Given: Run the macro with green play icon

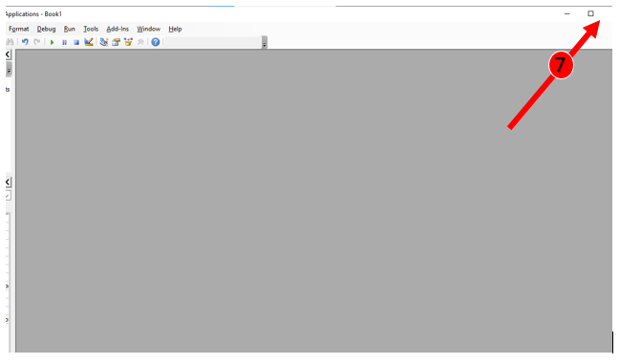Looking at the screenshot, I should [52, 42].
